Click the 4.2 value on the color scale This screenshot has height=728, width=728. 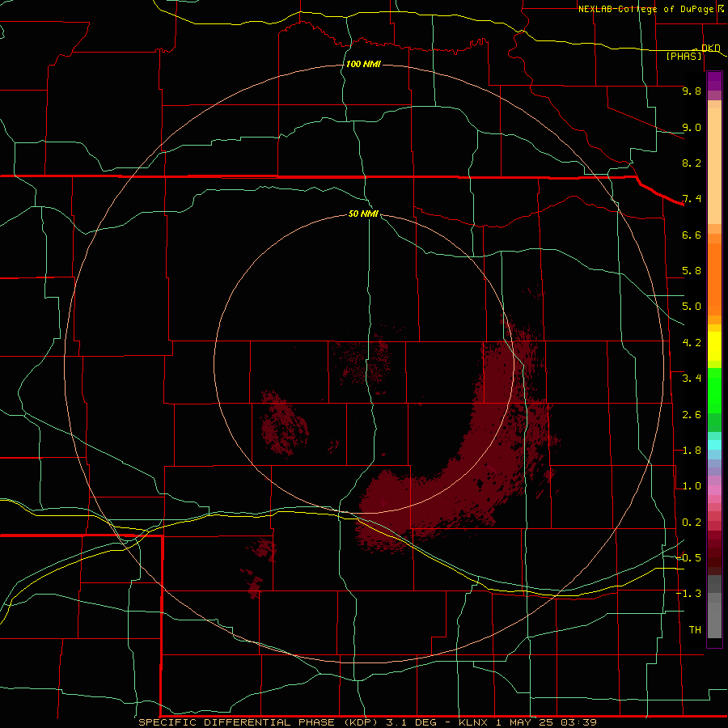click(692, 343)
